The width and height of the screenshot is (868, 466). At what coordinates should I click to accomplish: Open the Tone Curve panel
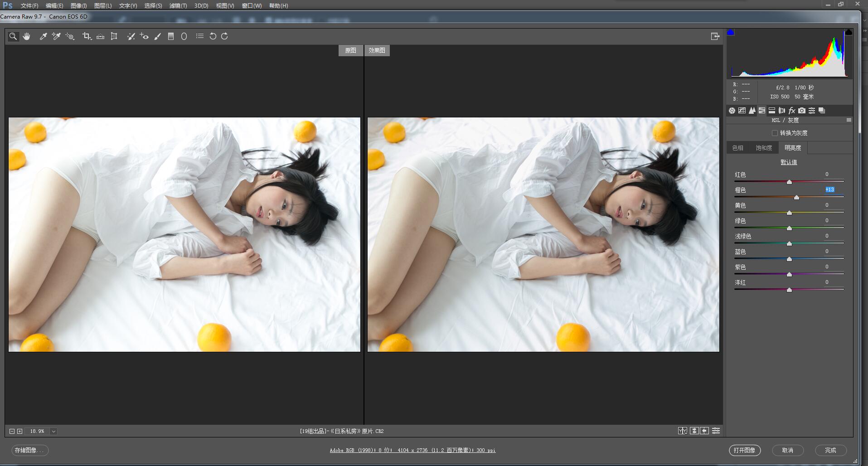click(742, 111)
